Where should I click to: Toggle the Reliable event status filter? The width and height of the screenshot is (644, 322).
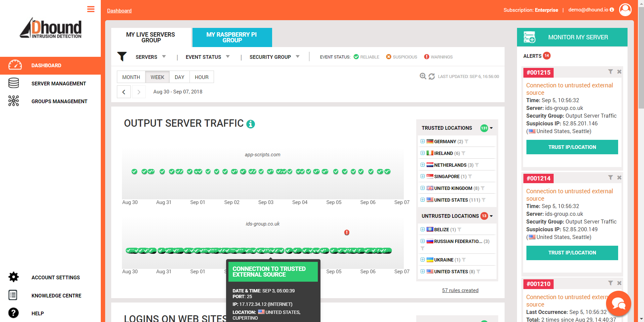366,57
